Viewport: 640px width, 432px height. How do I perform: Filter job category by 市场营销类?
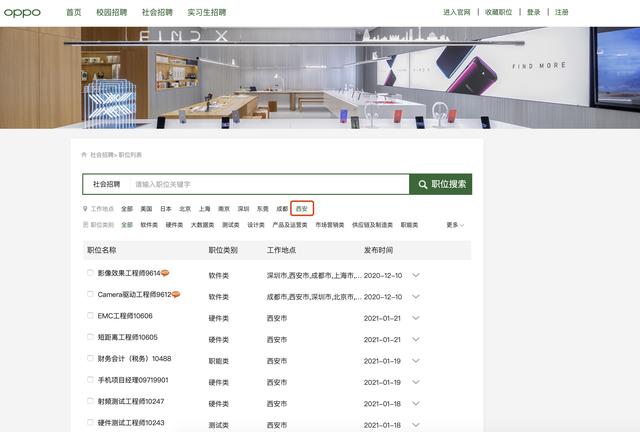tap(329, 225)
